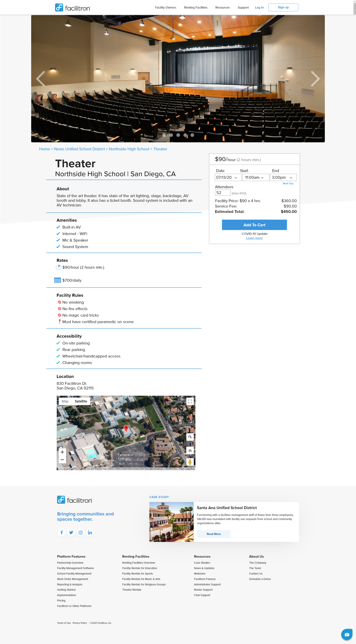The height and width of the screenshot is (644, 356).
Task: Click Log In link
Action: point(259,7)
